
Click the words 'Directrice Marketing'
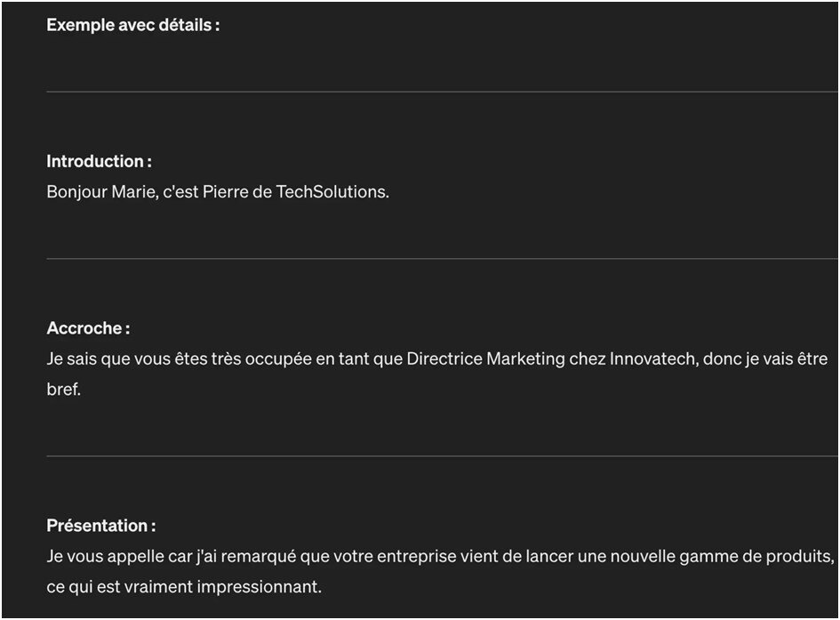pyautogui.click(x=486, y=358)
